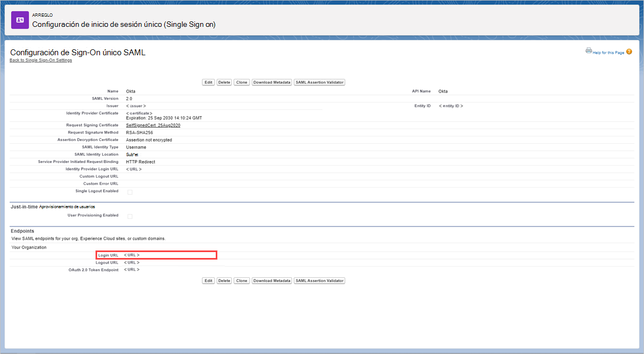Select the Issuer value text
This screenshot has height=354, width=644.
tap(136, 106)
